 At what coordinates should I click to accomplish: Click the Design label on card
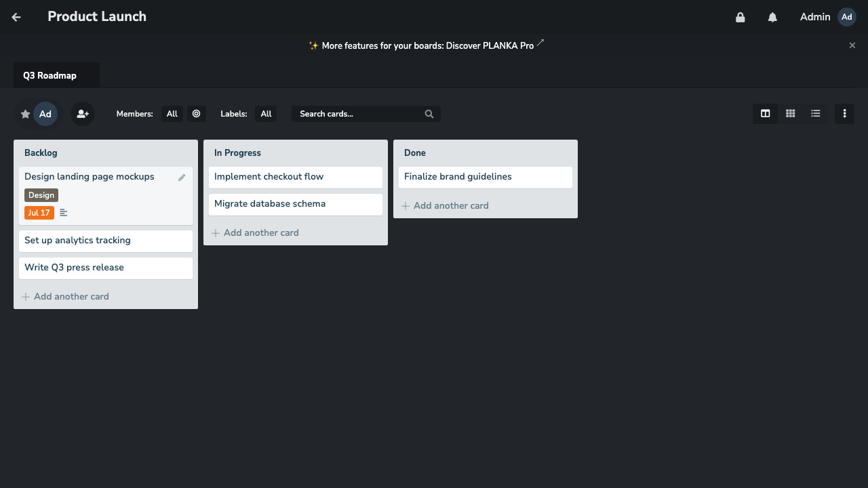tap(41, 195)
